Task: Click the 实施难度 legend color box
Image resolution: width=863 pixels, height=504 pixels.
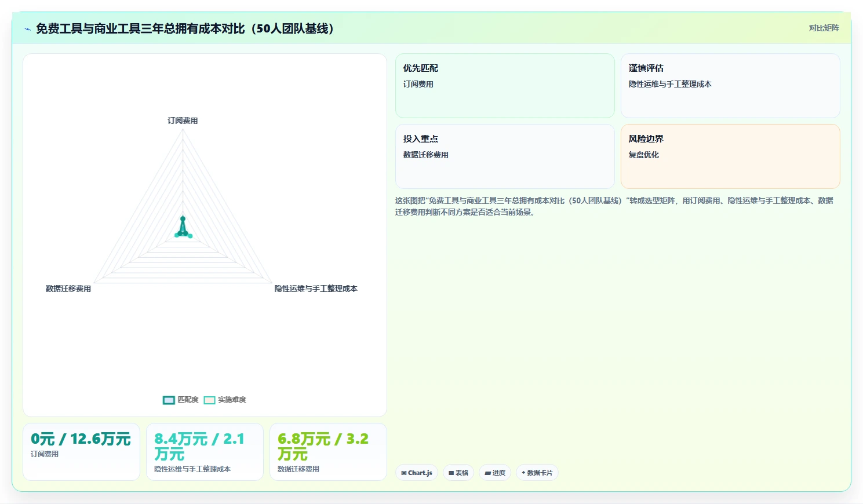Action: coord(209,400)
